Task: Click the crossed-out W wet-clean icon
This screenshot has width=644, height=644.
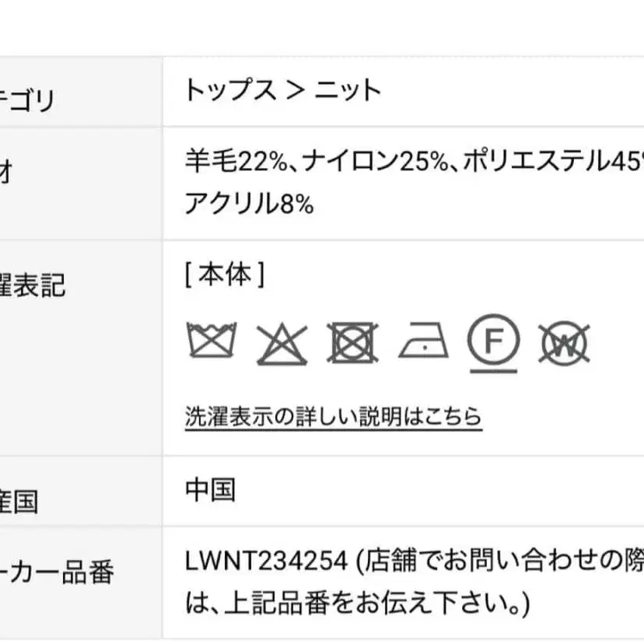Action: point(565,342)
